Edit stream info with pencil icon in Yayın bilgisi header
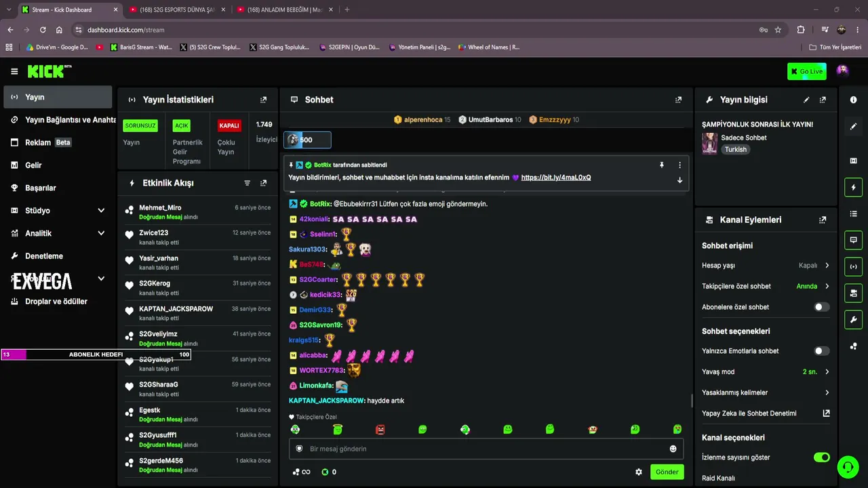The image size is (868, 488). [806, 100]
